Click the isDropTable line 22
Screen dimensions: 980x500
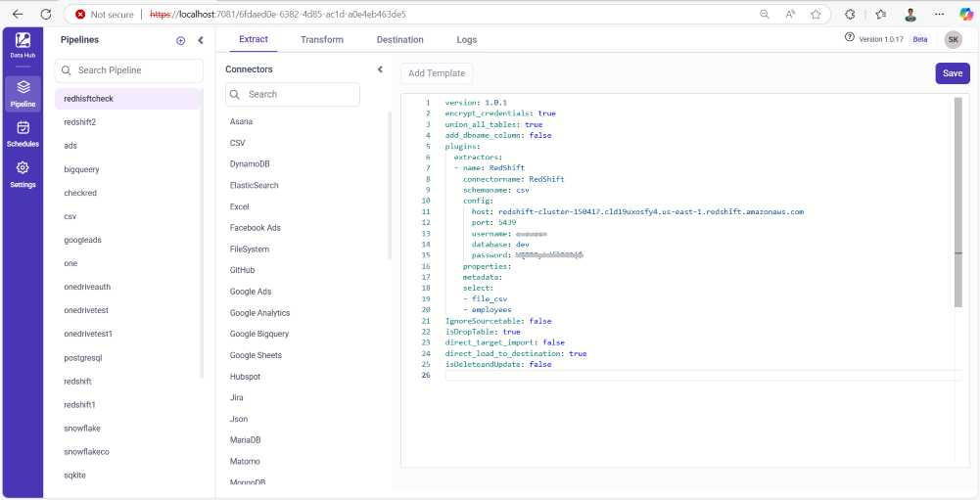(x=483, y=332)
